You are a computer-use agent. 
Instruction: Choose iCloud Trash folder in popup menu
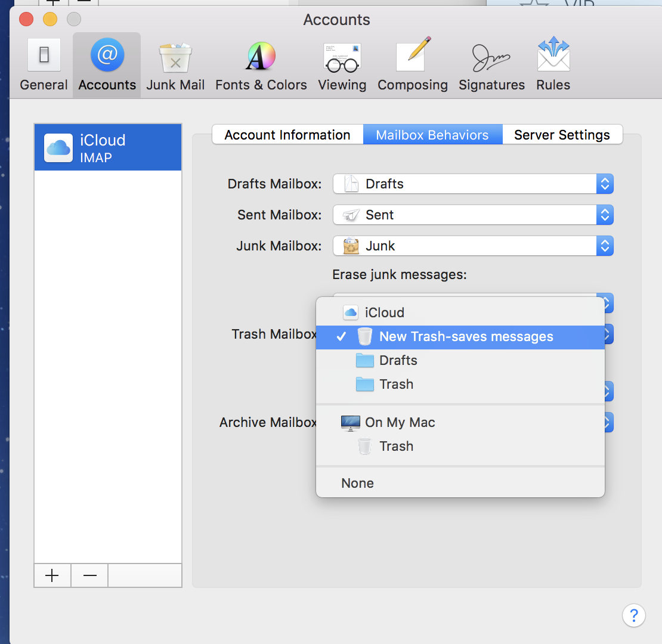click(x=460, y=384)
